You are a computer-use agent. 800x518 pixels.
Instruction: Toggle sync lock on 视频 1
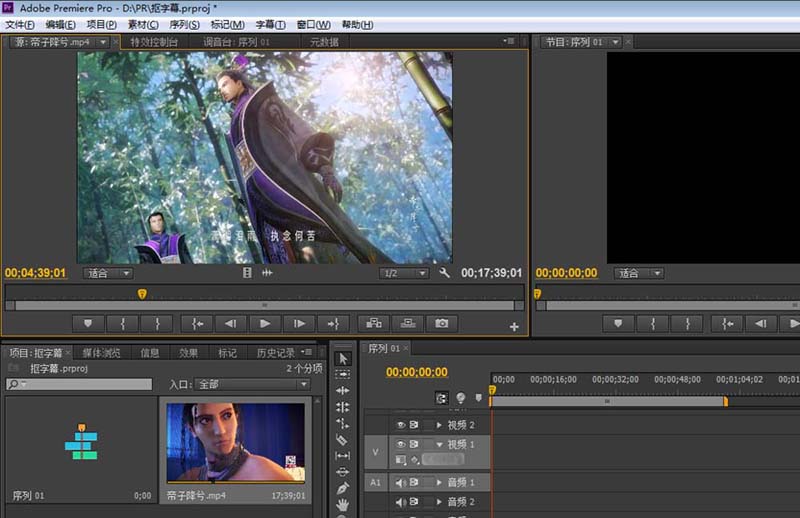click(x=414, y=444)
